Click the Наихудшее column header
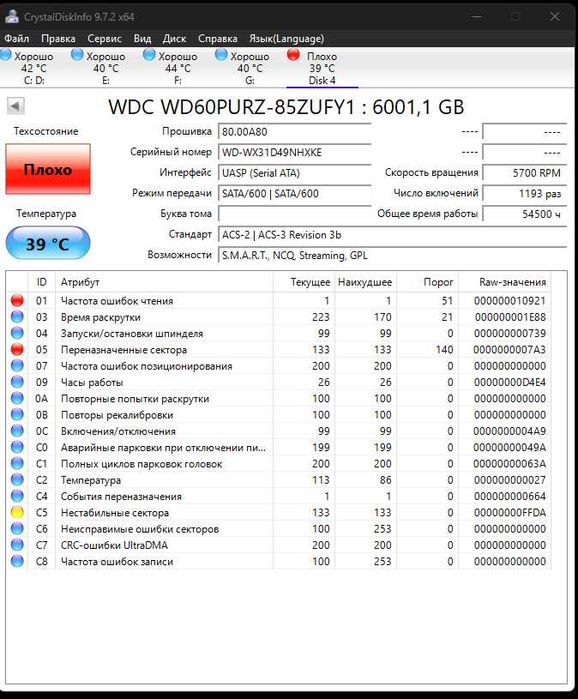 [365, 282]
